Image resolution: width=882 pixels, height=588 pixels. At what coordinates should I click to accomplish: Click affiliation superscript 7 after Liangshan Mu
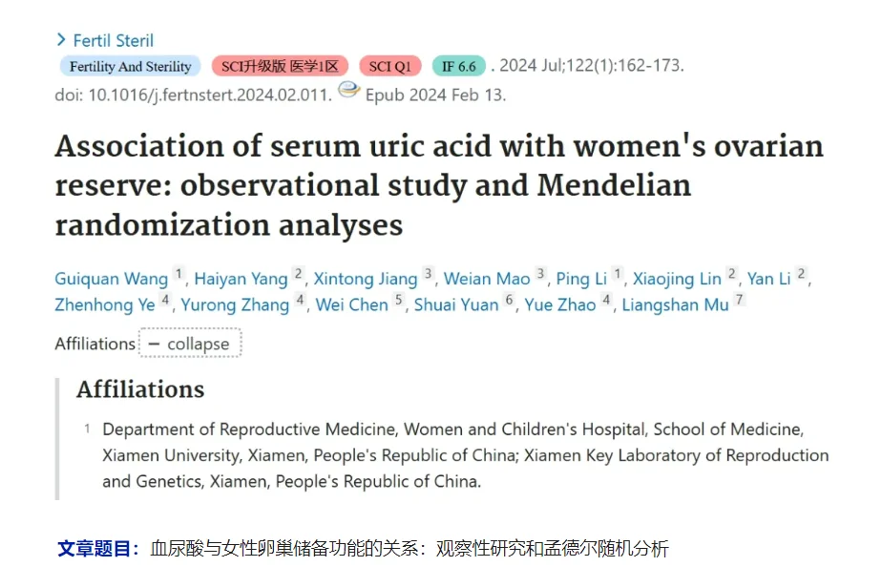coord(740,300)
